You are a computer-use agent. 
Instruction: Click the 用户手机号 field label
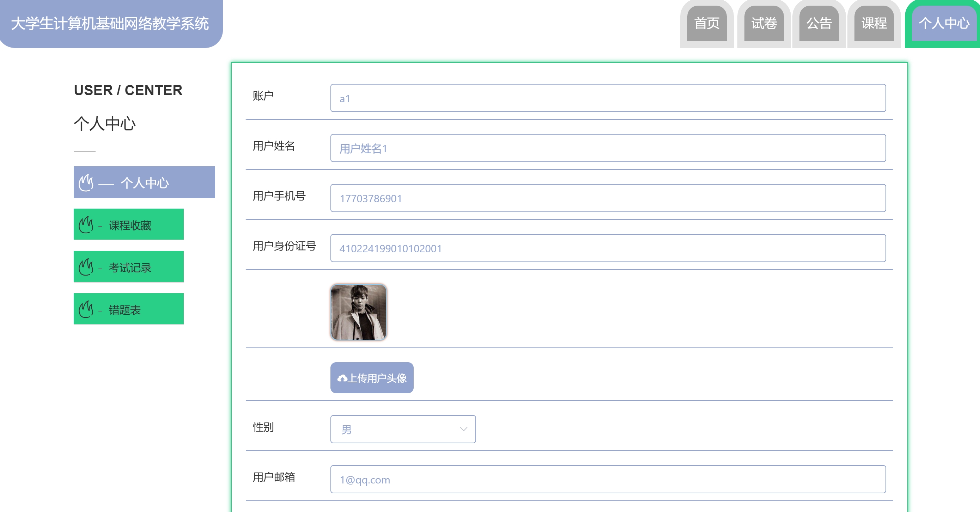click(279, 196)
